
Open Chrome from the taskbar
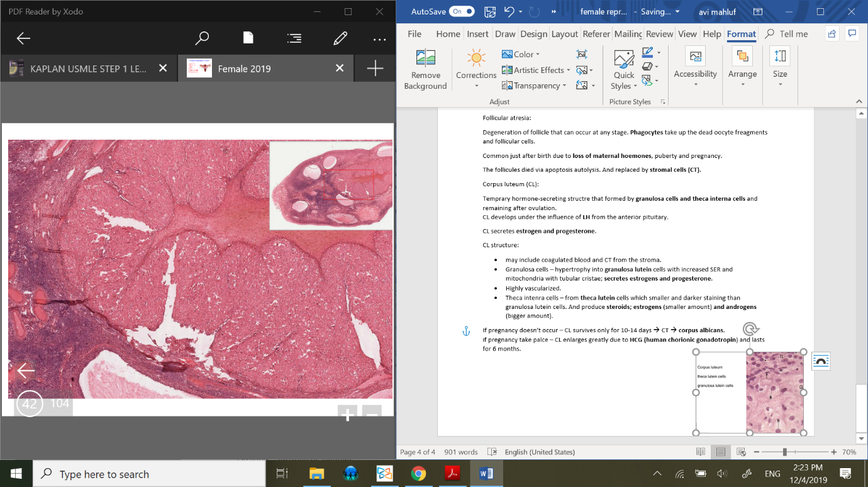[418, 474]
